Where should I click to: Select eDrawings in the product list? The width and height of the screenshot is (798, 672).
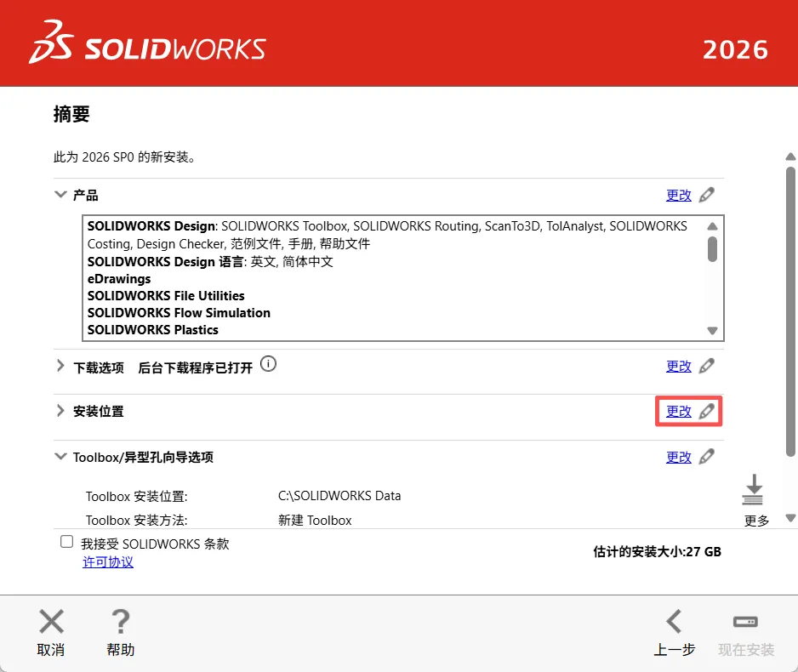(119, 279)
